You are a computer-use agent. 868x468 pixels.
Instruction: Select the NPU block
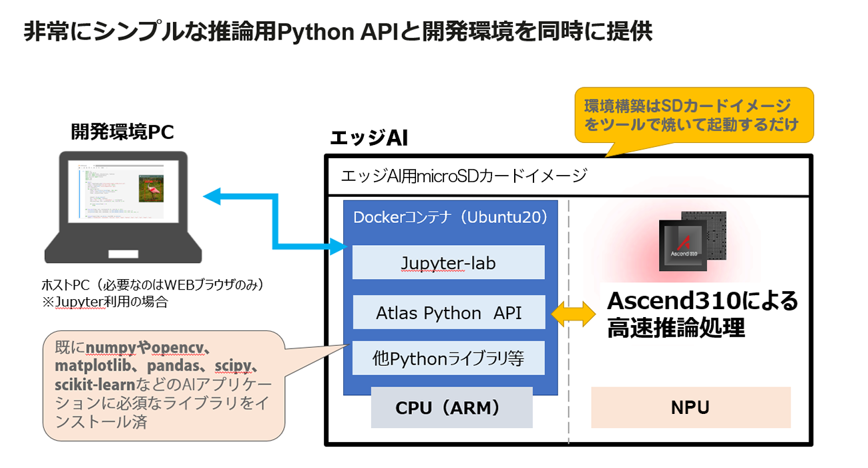coord(690,407)
